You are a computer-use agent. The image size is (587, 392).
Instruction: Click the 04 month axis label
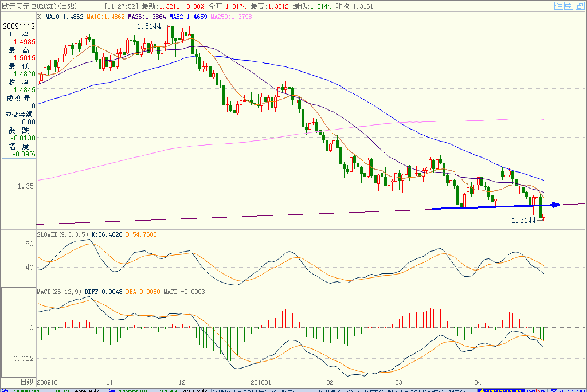pos(478,382)
